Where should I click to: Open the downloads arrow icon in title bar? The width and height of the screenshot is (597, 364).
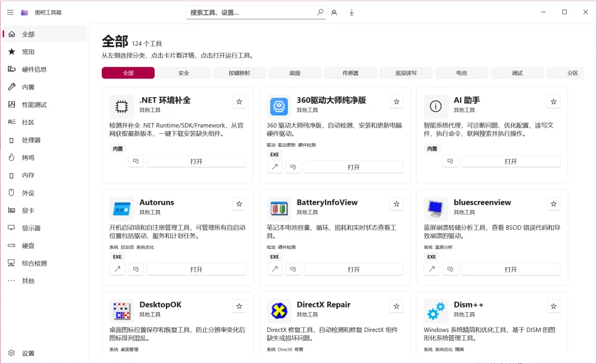click(352, 12)
